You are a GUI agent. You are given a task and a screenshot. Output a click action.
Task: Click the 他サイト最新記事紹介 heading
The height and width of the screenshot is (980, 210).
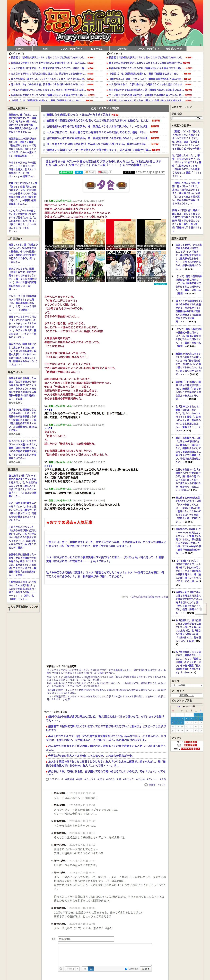pyautogui.click(x=56, y=711)
